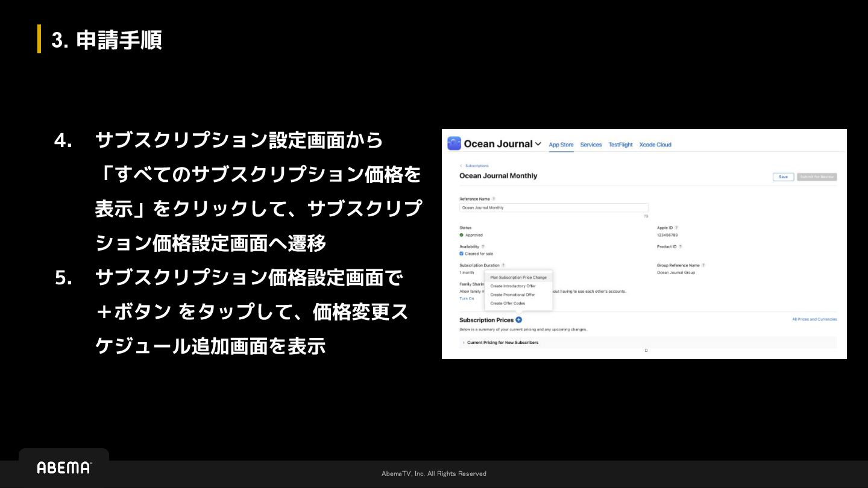Choose Plan Subscription Price Change menu item
This screenshot has height=488, width=868.
coord(518,278)
